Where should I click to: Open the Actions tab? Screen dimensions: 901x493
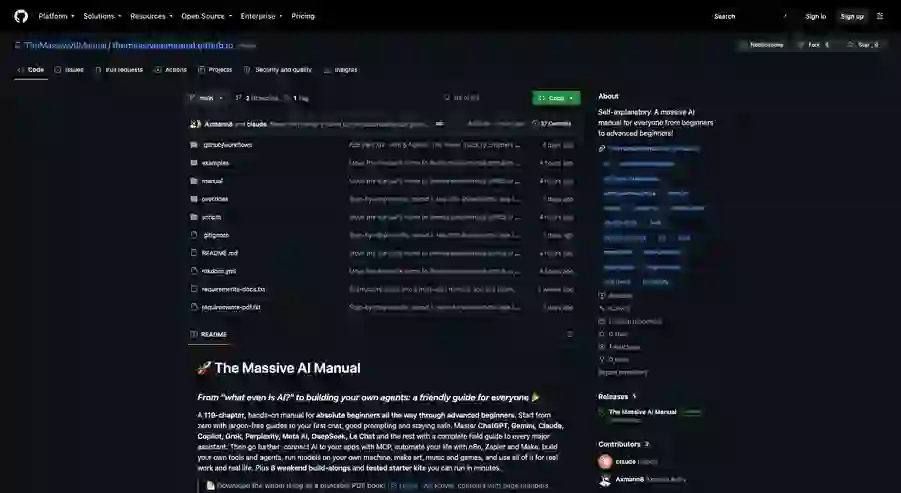pyautogui.click(x=171, y=70)
